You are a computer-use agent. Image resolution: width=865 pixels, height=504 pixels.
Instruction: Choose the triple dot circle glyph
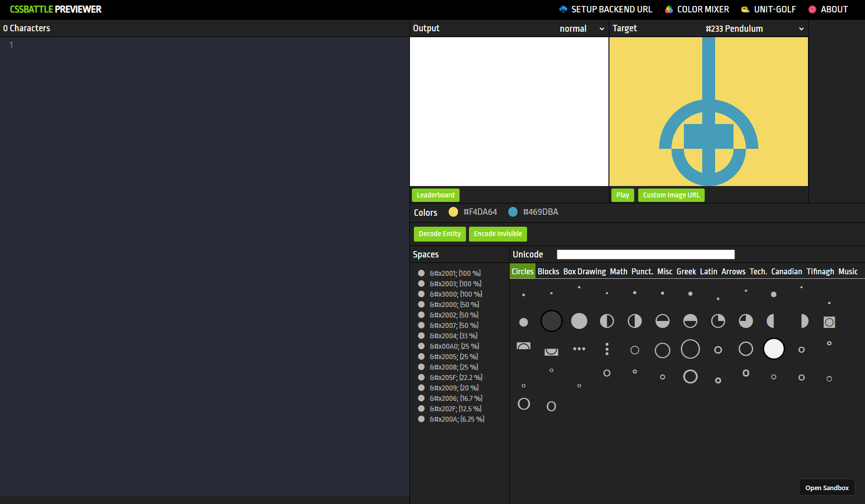coord(579,349)
